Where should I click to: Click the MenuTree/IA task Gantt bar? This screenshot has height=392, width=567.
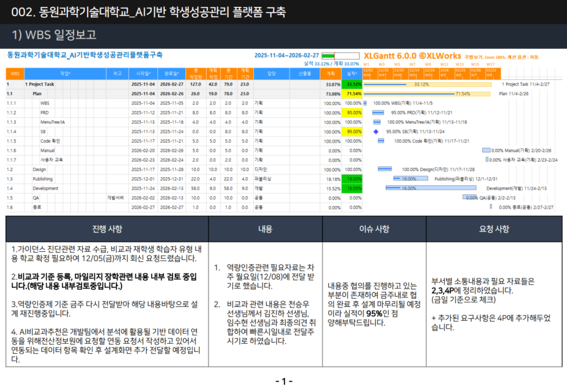[x=377, y=122]
